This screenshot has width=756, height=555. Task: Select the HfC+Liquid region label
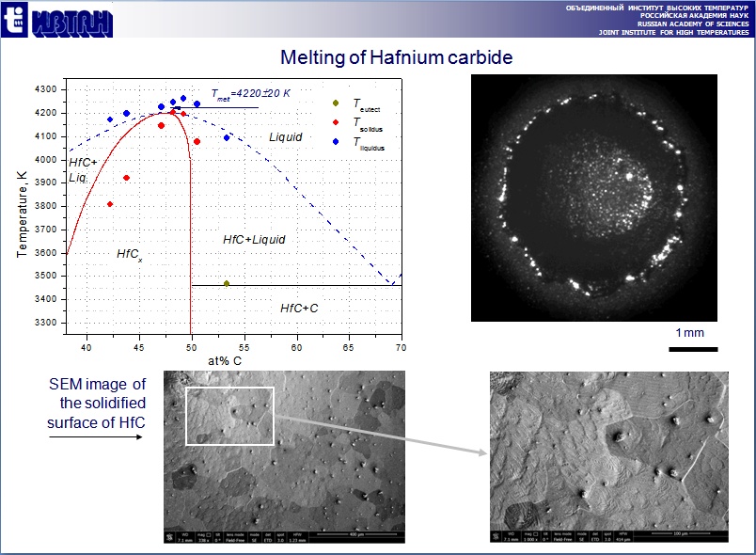click(254, 240)
